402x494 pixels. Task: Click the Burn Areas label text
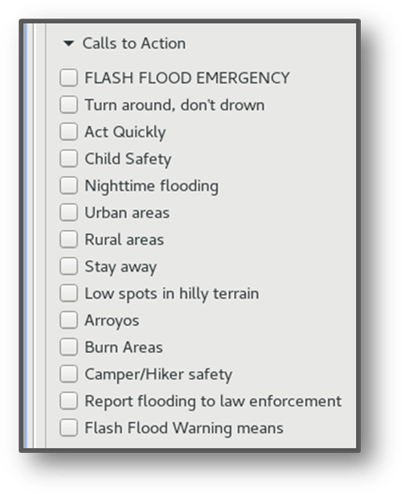click(x=124, y=347)
